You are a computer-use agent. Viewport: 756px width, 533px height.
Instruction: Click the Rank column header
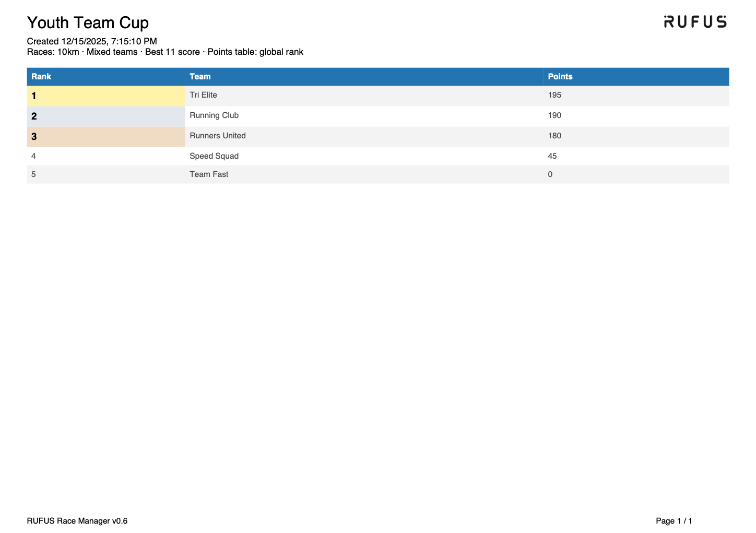click(41, 77)
